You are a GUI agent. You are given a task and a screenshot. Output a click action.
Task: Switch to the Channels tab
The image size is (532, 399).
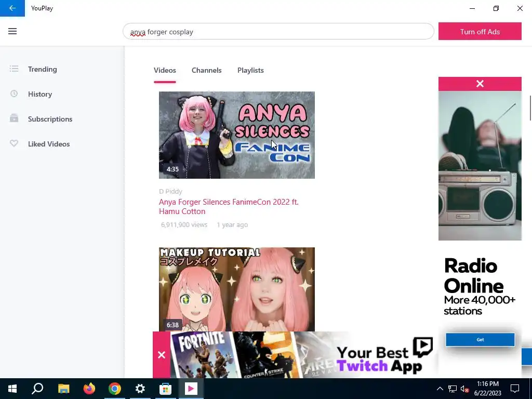point(207,70)
